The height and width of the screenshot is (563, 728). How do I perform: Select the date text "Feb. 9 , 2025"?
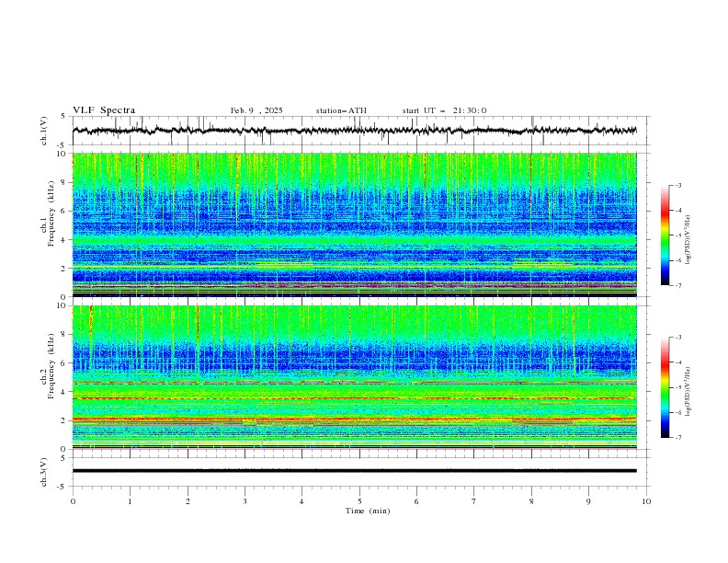point(256,110)
